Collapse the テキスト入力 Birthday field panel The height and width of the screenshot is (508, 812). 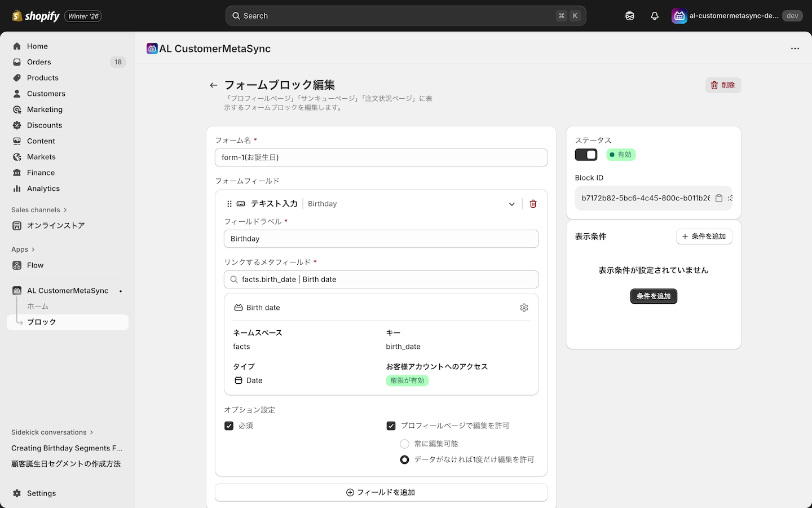pos(511,204)
